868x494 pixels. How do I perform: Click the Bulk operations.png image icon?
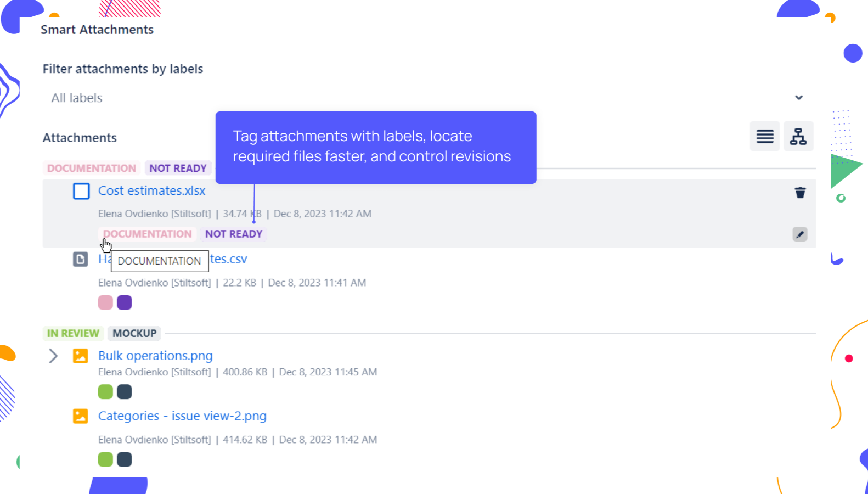pyautogui.click(x=81, y=356)
